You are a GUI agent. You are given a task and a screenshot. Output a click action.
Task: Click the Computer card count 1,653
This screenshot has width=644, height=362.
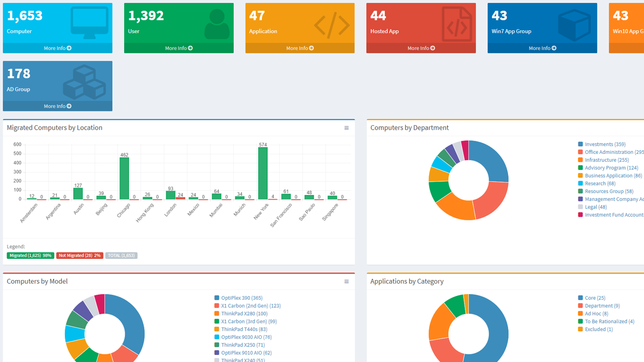pos(25,16)
